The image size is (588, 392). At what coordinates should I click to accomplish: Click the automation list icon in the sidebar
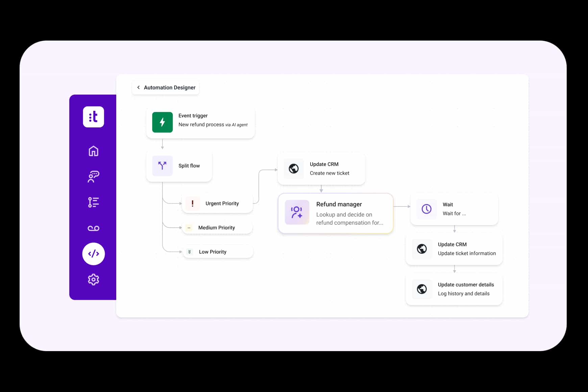[x=93, y=202]
